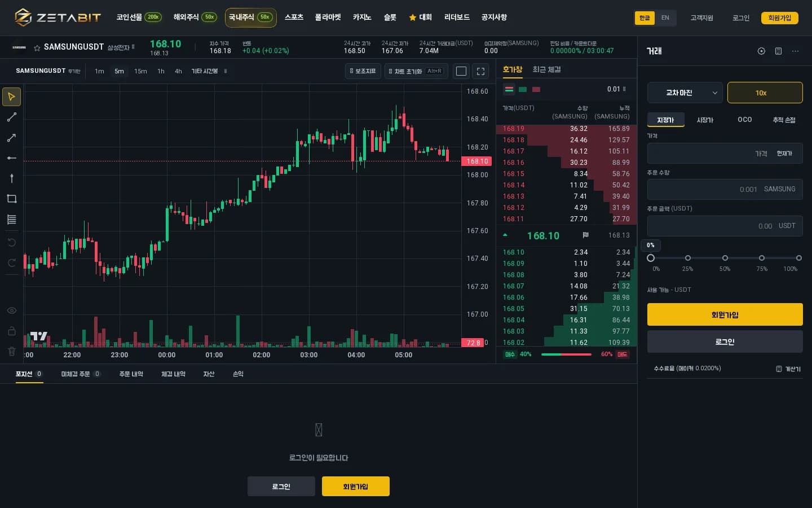
Task: Favorite SAMSUNGUSDT with the star icon
Action: [37, 48]
